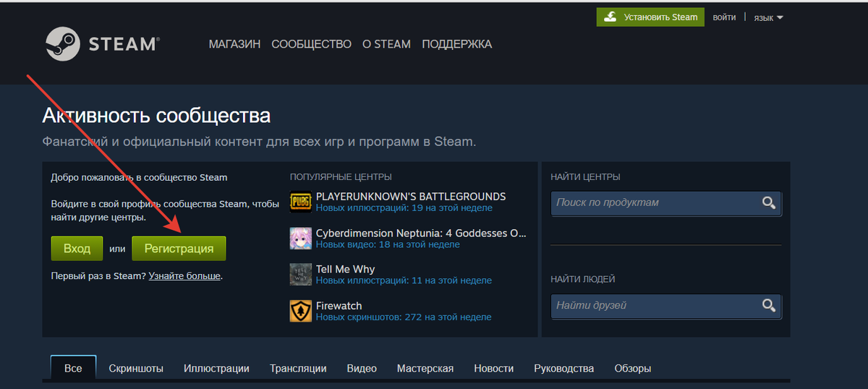868x389 pixels.
Task: Switch to the Руководства tab
Action: tap(564, 369)
